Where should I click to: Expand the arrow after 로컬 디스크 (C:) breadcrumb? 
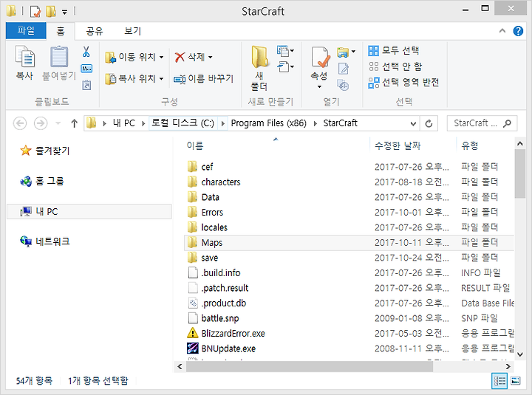pyautogui.click(x=222, y=123)
